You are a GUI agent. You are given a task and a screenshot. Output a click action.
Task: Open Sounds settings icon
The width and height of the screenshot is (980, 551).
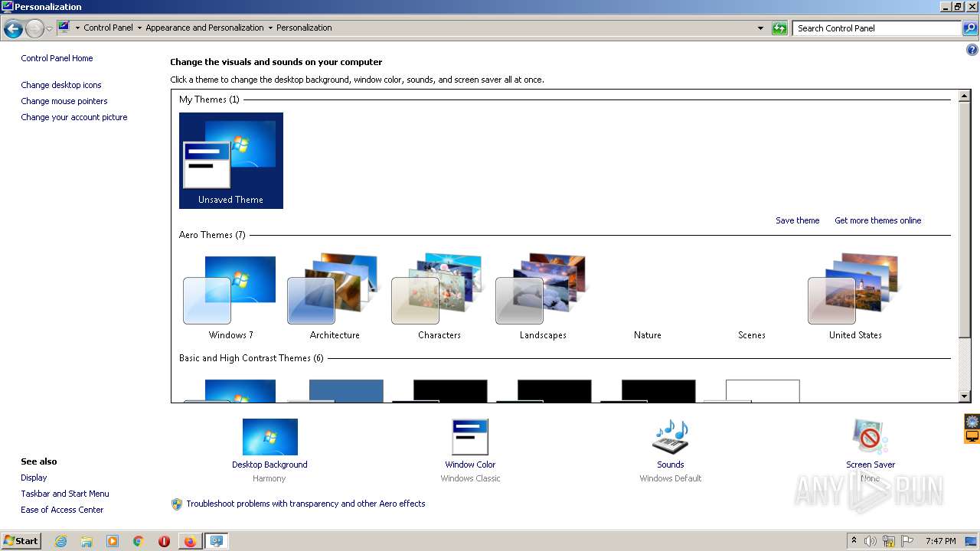(x=670, y=437)
